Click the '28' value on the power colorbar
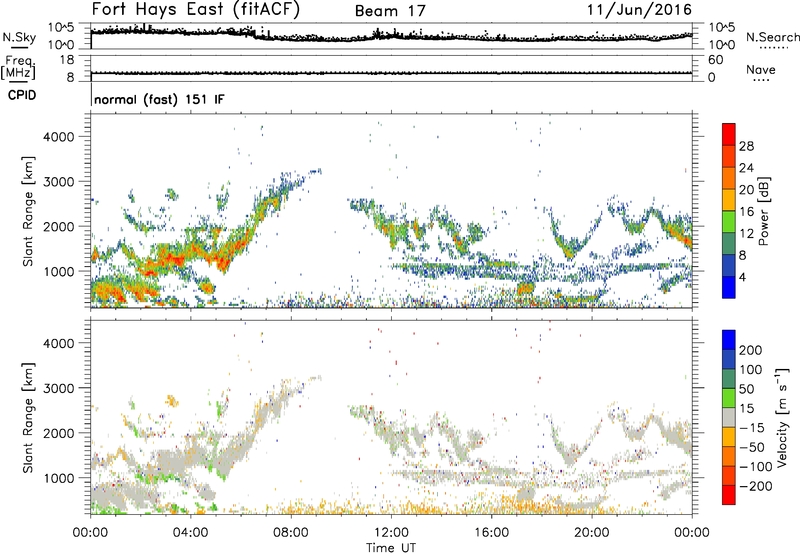The height and width of the screenshot is (554, 800). (746, 146)
